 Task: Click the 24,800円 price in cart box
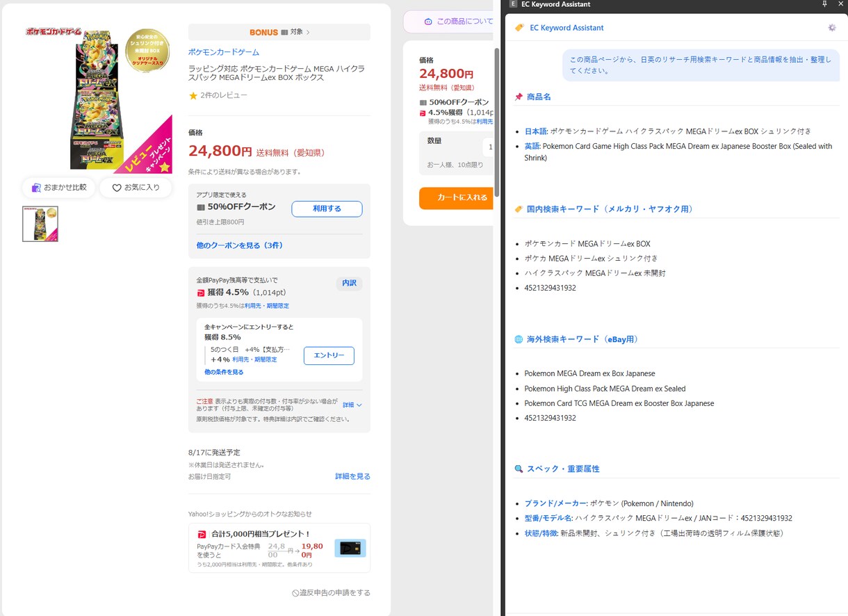[446, 74]
